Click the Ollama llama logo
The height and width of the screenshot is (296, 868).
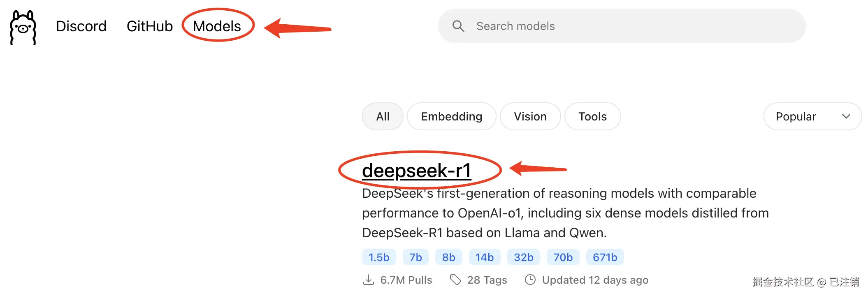point(23,27)
